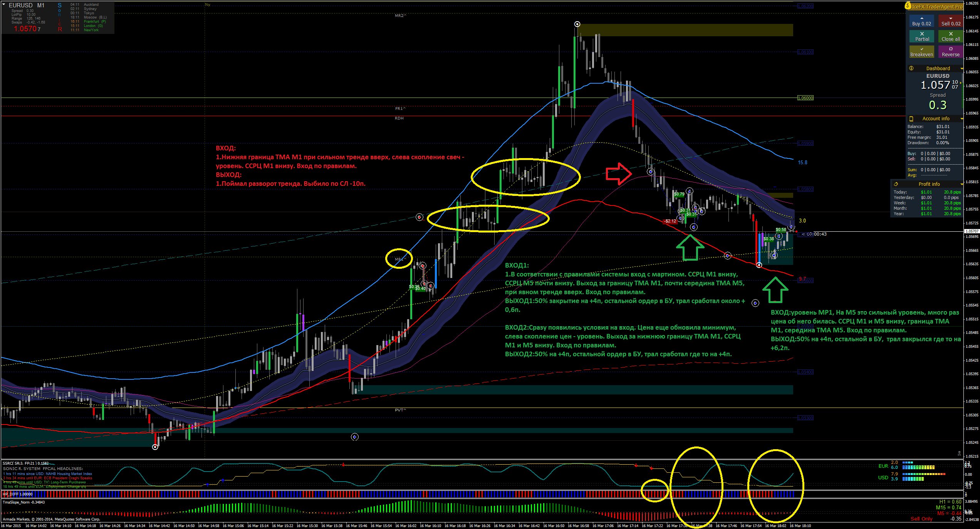Collapse the Dashboard section arrow
This screenshot has width=980, height=529.
click(x=962, y=69)
